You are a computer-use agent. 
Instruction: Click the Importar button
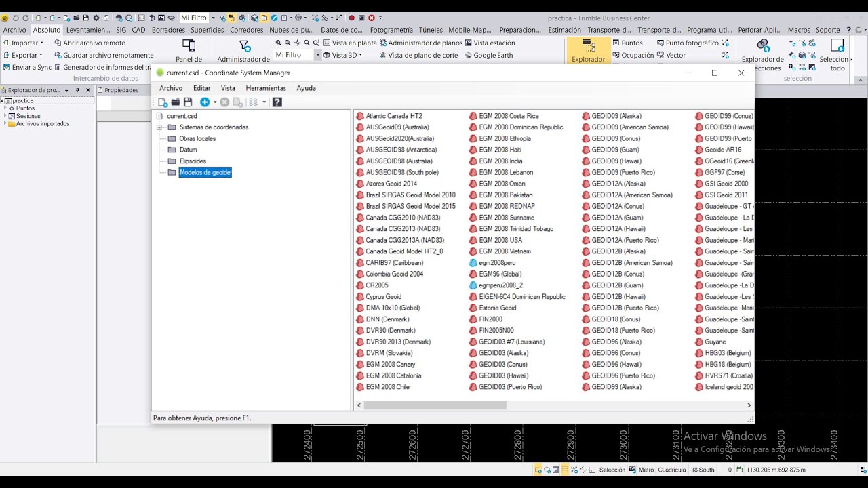[x=23, y=43]
